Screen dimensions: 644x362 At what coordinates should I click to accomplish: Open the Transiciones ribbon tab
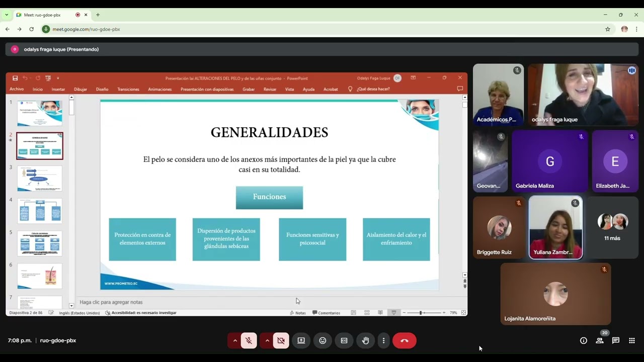[x=128, y=89]
